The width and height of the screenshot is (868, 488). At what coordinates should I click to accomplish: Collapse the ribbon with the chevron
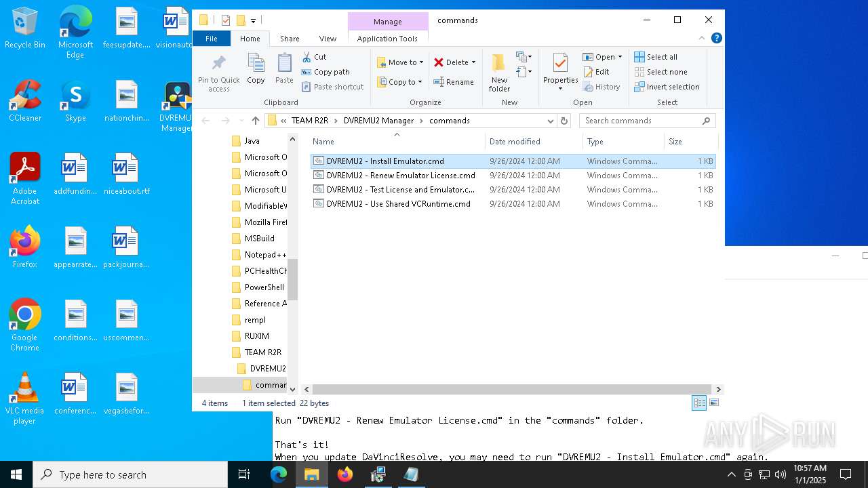tap(703, 39)
